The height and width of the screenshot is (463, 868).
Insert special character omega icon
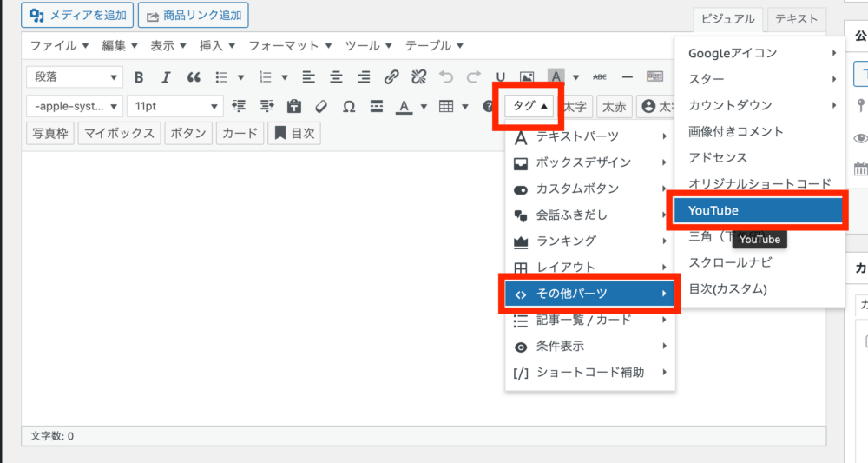pyautogui.click(x=349, y=106)
